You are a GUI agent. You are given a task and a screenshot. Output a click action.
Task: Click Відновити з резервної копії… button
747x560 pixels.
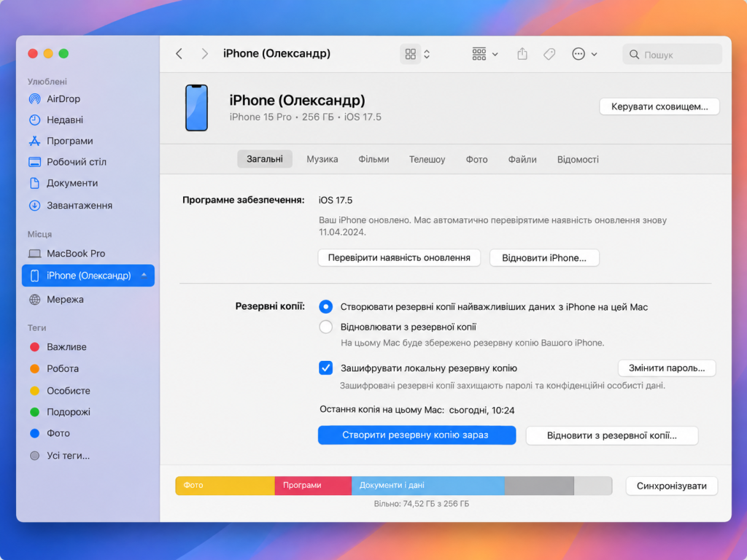pyautogui.click(x=612, y=436)
